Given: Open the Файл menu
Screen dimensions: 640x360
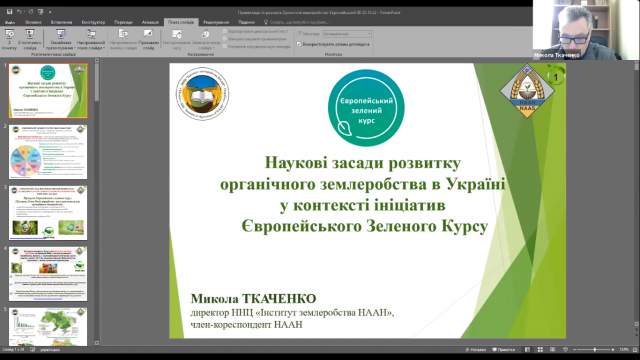Looking at the screenshot, I should pos(10,22).
